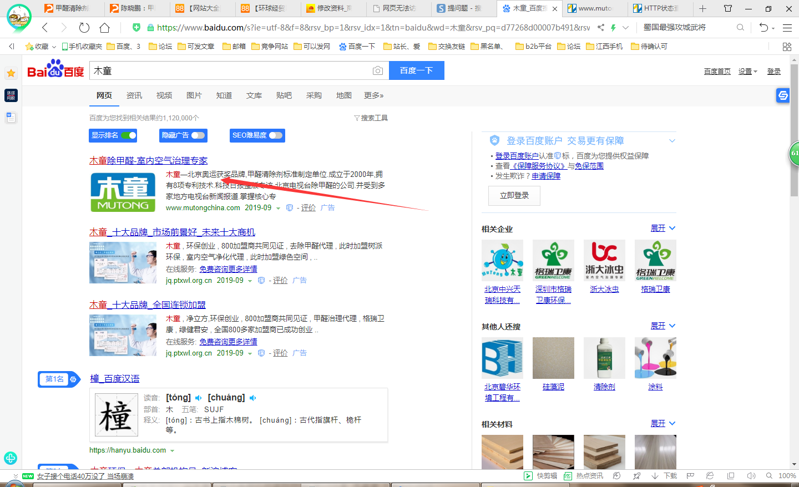Open the 下载 download manager in the status bar
This screenshot has height=487, width=799.
[664, 476]
